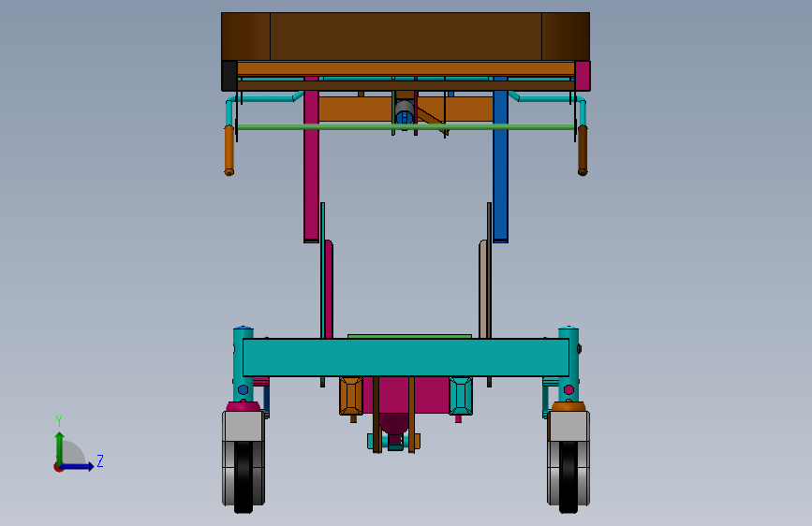
Task: Select the right dark brown handle grip
Action: point(582,150)
